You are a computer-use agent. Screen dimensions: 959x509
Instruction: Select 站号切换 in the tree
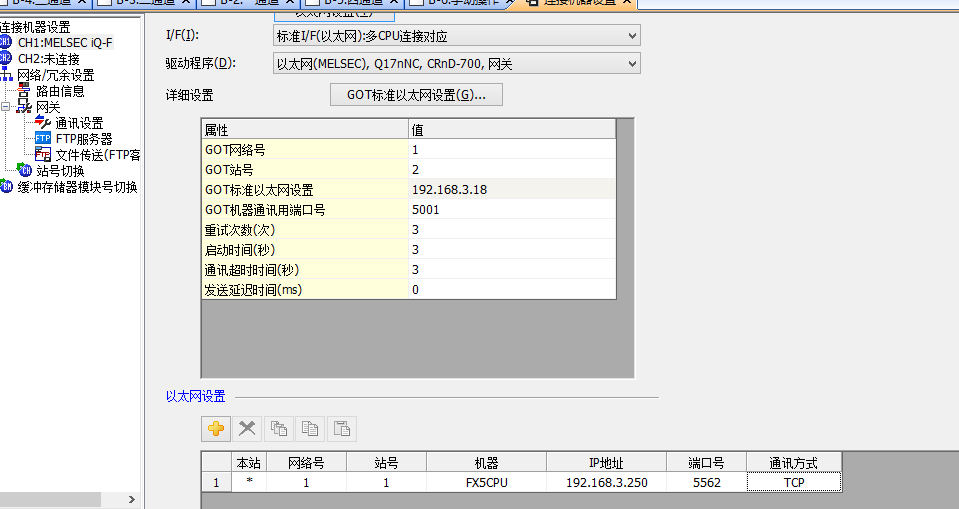point(60,171)
